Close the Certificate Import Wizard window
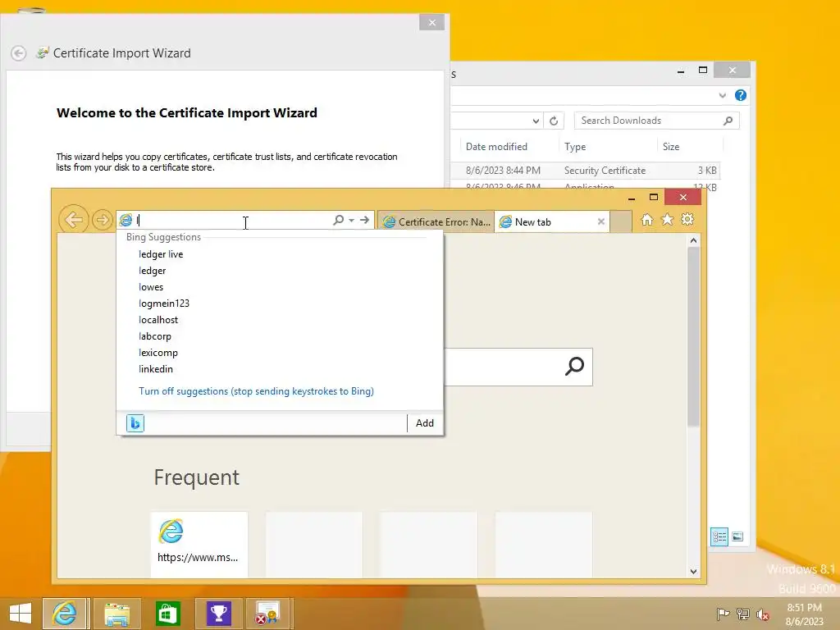Screen dimensions: 840x630 [431, 22]
